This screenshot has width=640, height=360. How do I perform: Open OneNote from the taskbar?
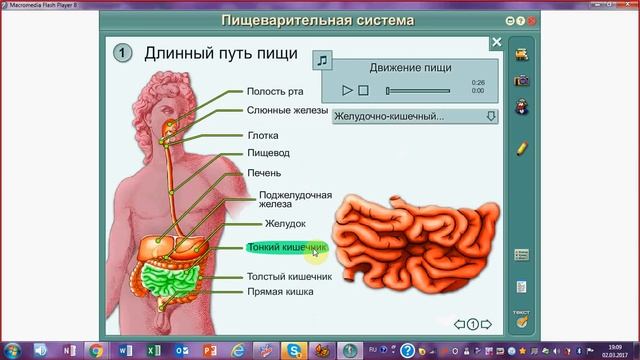coord(69,351)
